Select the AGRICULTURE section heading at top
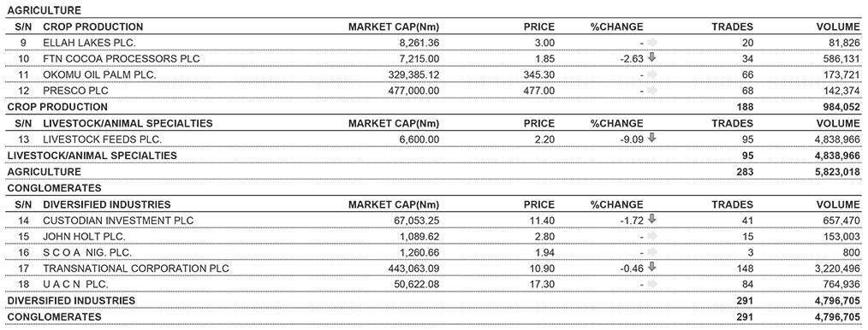868x330 pixels. coord(44,10)
